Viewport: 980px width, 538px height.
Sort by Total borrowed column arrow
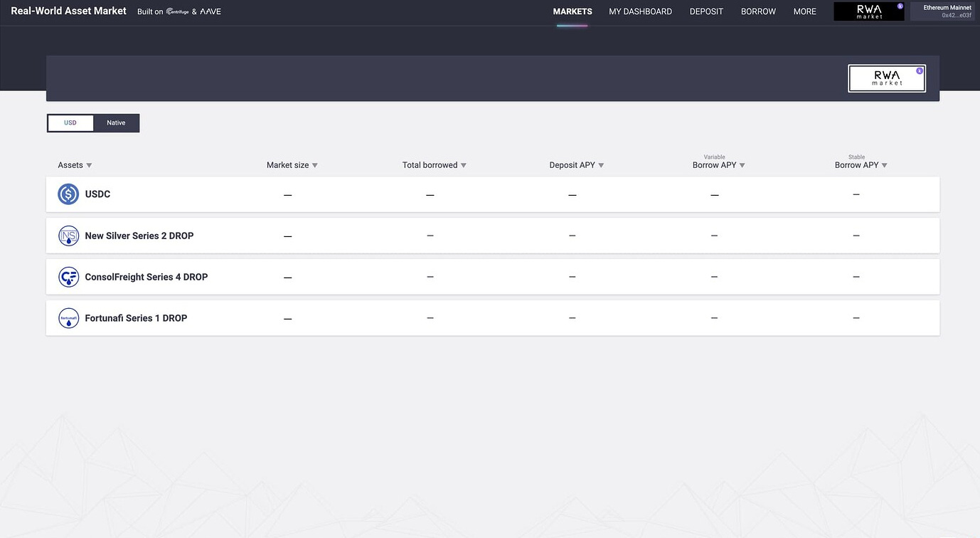[464, 165]
